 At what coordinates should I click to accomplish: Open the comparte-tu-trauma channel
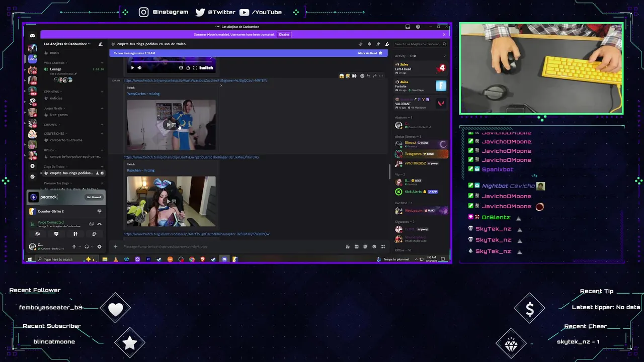click(x=66, y=140)
